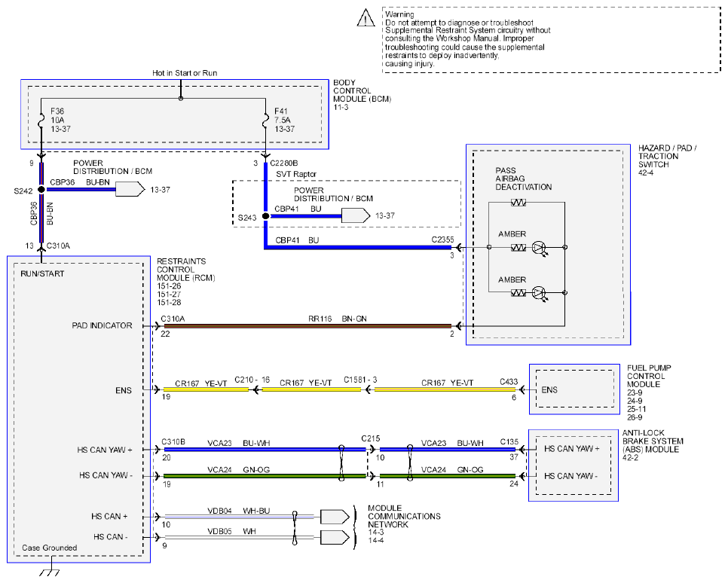728x583 pixels.
Task: Click the 'Hot in Start or Run' label
Action: tap(185, 73)
